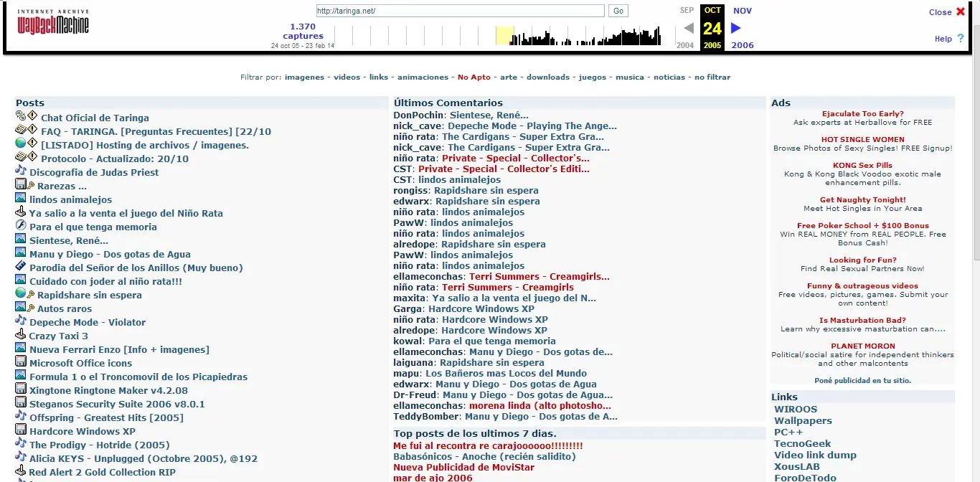This screenshot has height=482, width=980.
Task: Go to next capture with the blue right arrow
Action: [735, 28]
